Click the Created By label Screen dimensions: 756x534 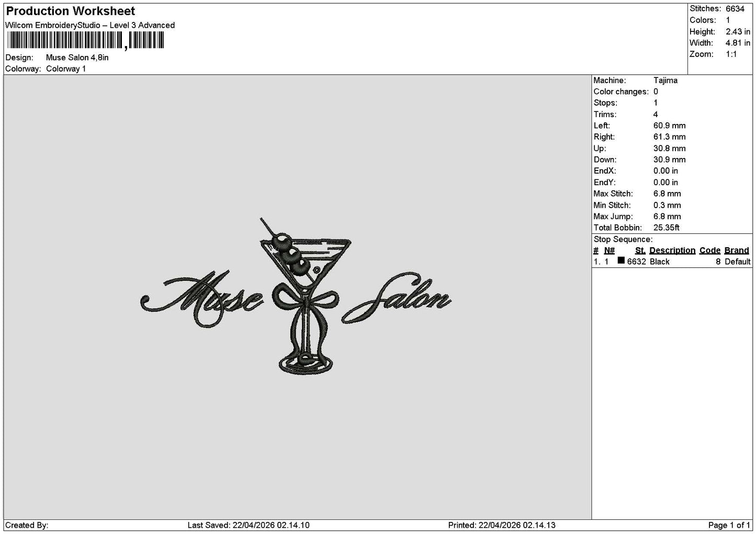pos(27,525)
